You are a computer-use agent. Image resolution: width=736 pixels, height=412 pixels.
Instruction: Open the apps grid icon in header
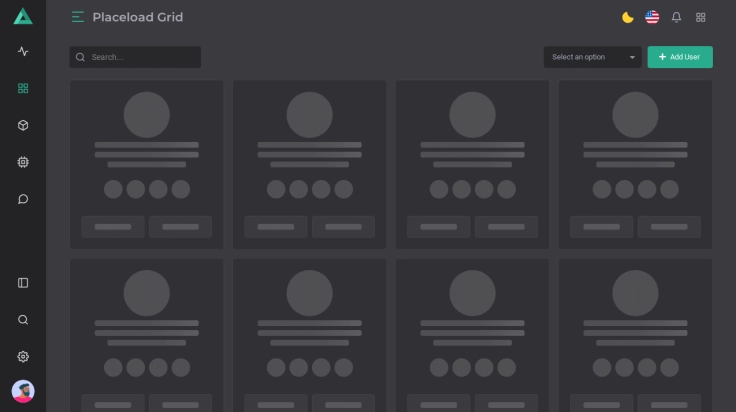pyautogui.click(x=701, y=17)
